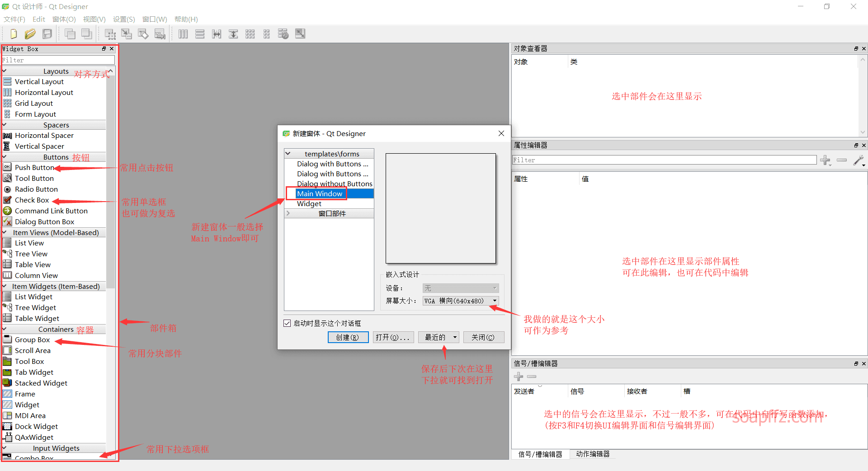Close the 新建窗体 dialog with X
Viewport: 868px width, 471px height.
501,133
